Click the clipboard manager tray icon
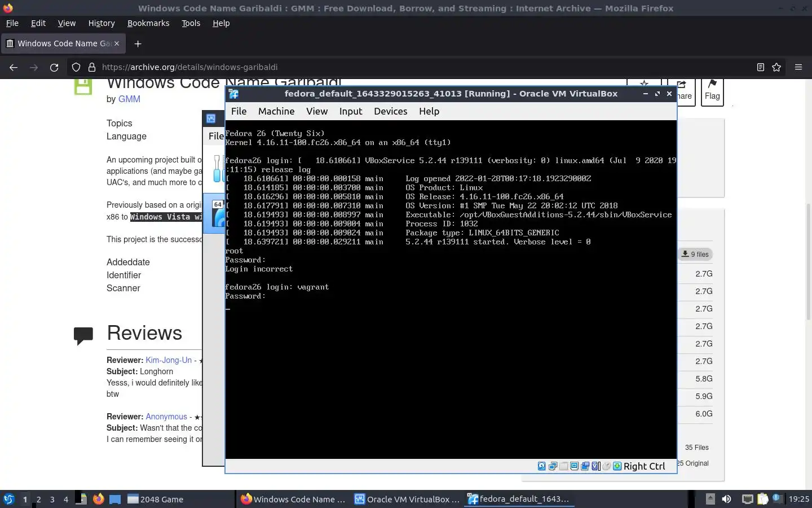 point(763,499)
